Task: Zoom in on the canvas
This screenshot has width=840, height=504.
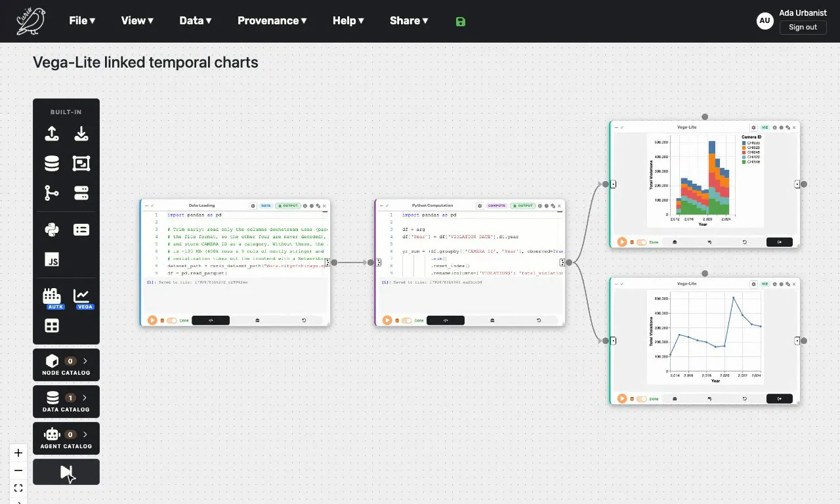Action: pos(18,453)
